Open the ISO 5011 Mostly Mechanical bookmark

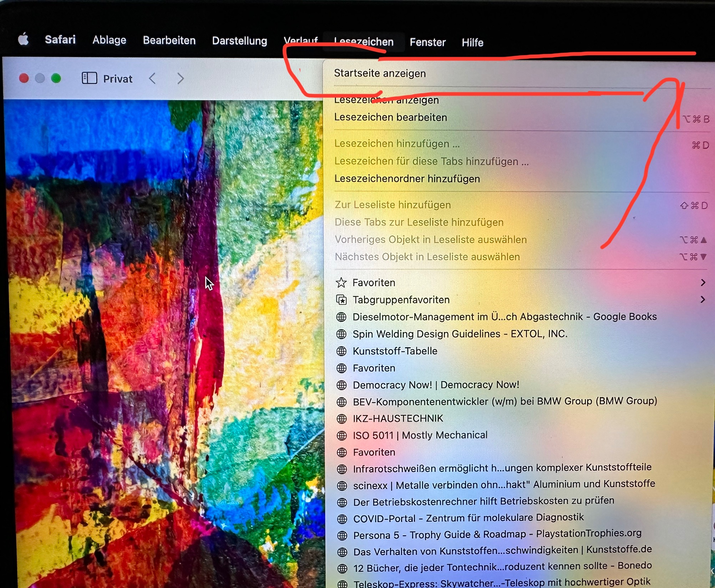pyautogui.click(x=420, y=435)
